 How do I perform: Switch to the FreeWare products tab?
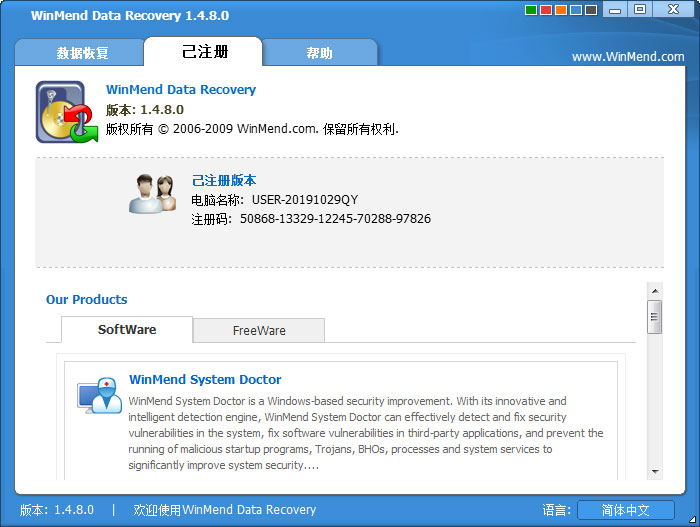259,330
